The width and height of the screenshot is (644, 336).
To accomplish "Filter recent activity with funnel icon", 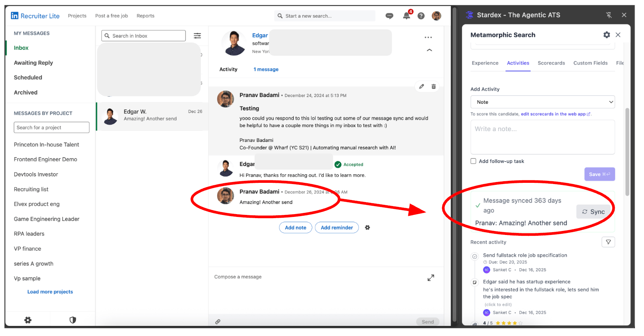I will click(608, 242).
